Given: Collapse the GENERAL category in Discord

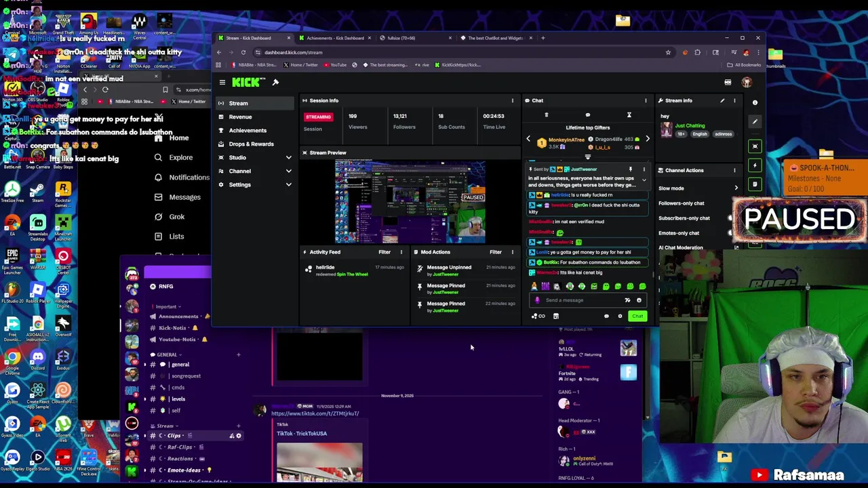Looking at the screenshot, I should [x=166, y=354].
